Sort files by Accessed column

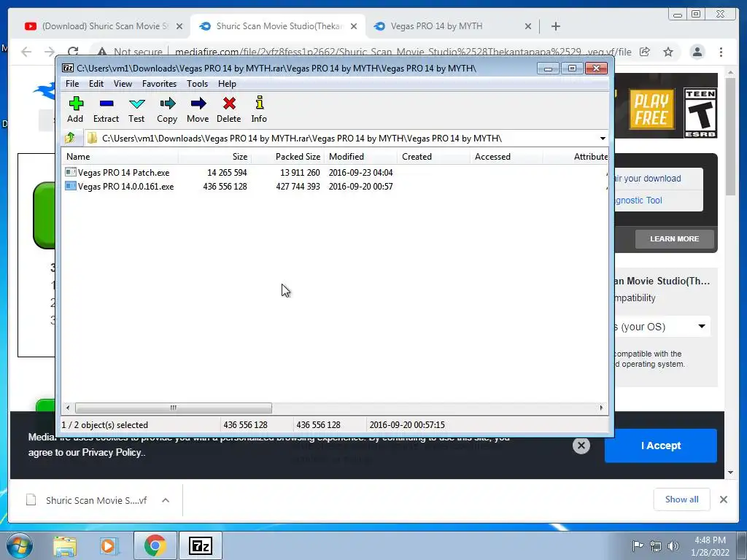(506, 157)
